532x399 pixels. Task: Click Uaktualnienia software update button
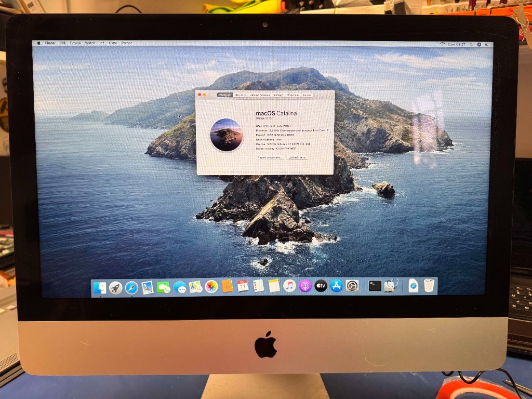298,157
